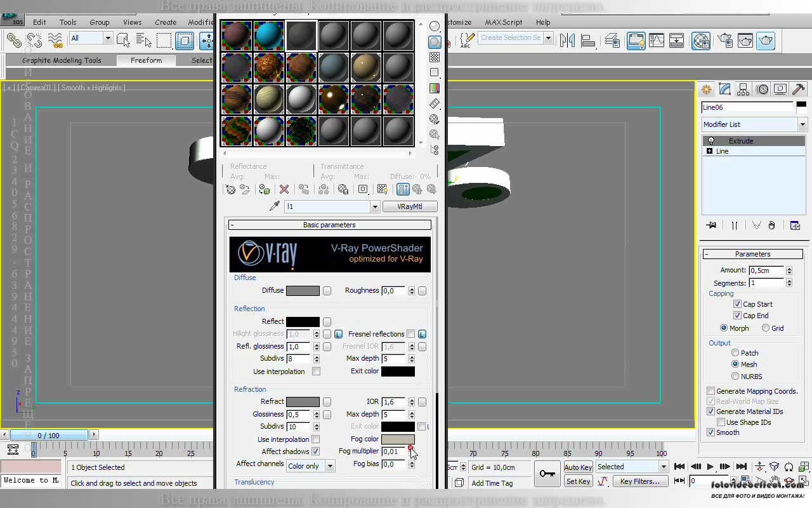Open Edit menu
This screenshot has height=508, width=812.
pyautogui.click(x=39, y=22)
